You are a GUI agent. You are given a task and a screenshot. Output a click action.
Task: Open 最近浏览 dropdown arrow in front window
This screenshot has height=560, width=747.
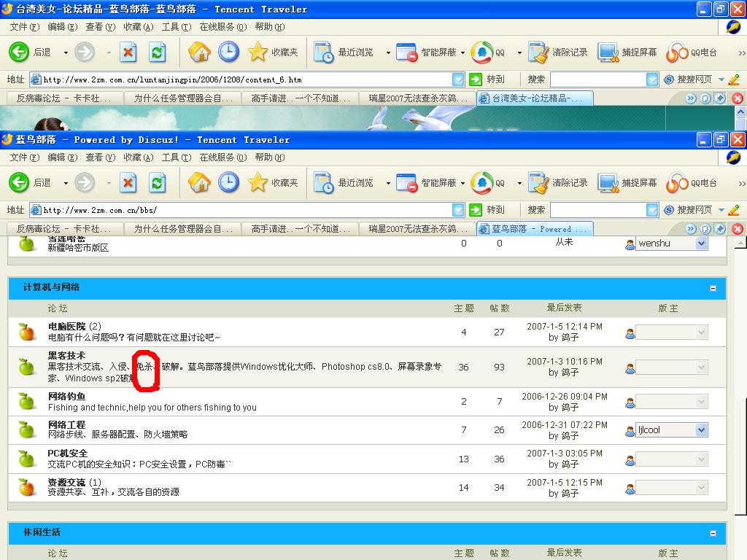[388, 183]
